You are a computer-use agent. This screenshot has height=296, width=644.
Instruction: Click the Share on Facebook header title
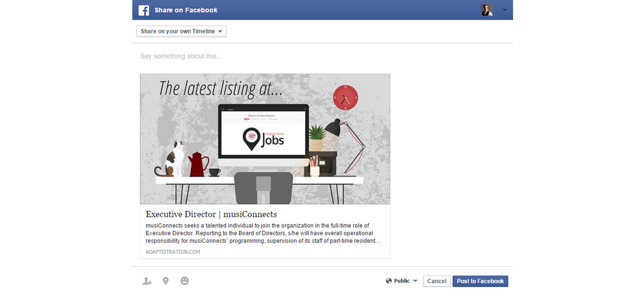coord(186,10)
